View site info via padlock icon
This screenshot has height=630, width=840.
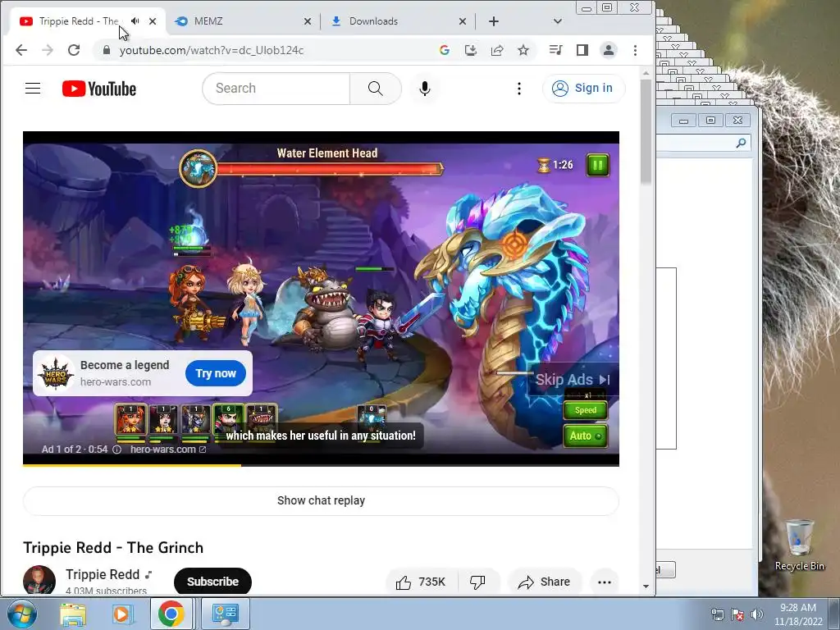pos(106,50)
